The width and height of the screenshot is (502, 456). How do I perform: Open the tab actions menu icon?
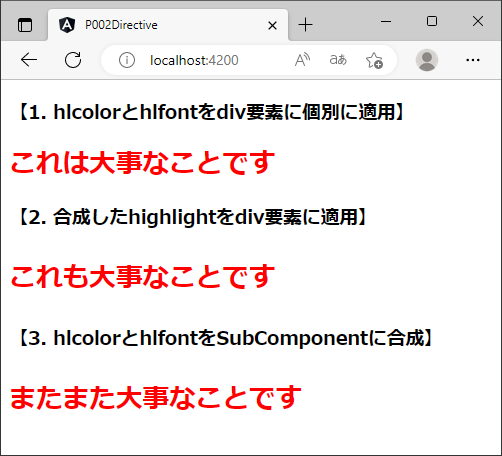tap(25, 26)
